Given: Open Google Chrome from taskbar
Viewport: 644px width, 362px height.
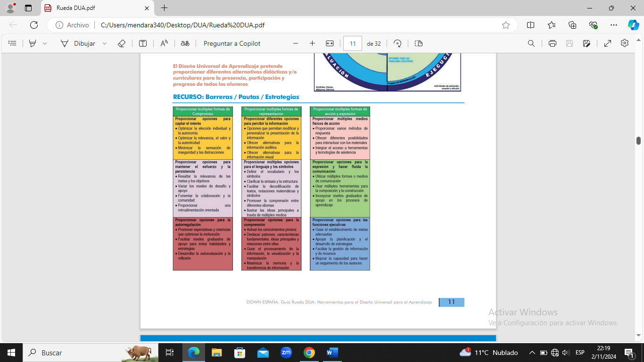Looking at the screenshot, I should coord(309,353).
